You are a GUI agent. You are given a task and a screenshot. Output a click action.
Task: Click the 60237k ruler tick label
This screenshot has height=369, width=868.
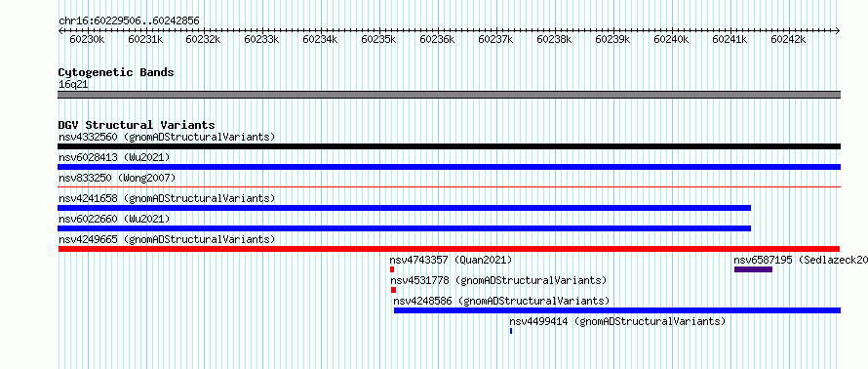click(495, 39)
